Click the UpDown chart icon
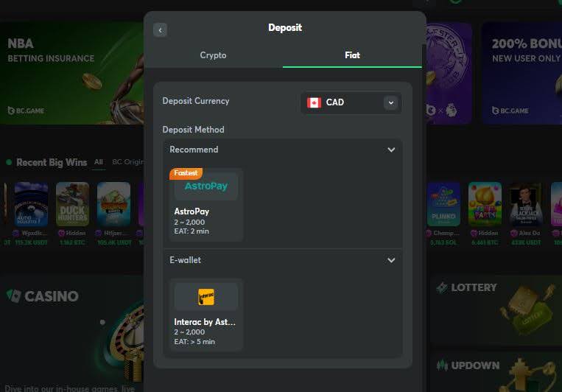The height and width of the screenshot is (392, 562). coord(442,365)
